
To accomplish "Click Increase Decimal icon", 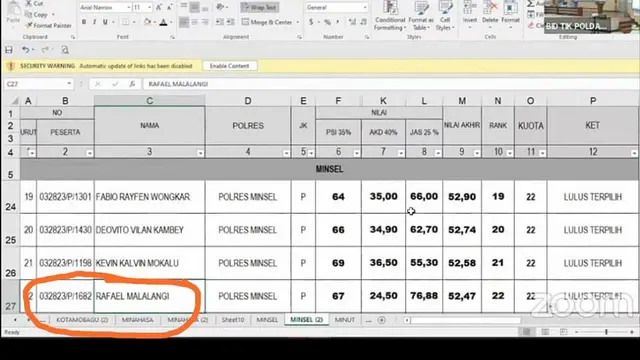I will coord(352,22).
